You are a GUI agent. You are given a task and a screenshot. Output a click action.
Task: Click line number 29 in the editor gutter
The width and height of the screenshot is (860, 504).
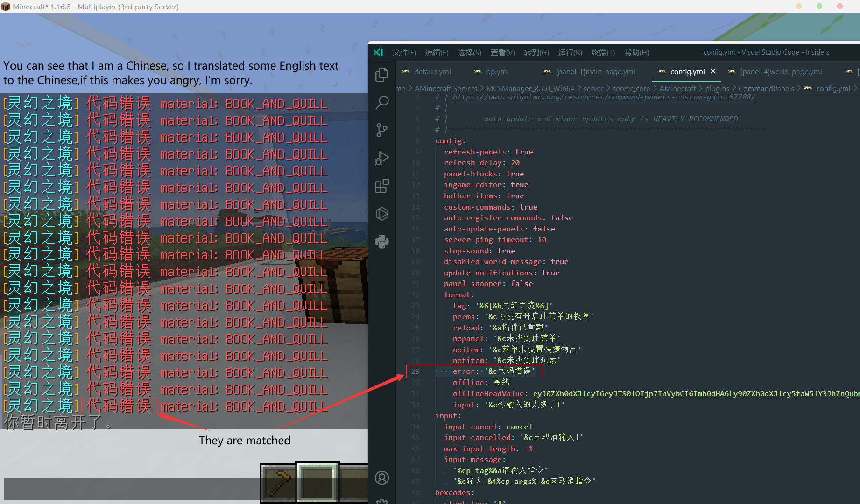pos(416,371)
